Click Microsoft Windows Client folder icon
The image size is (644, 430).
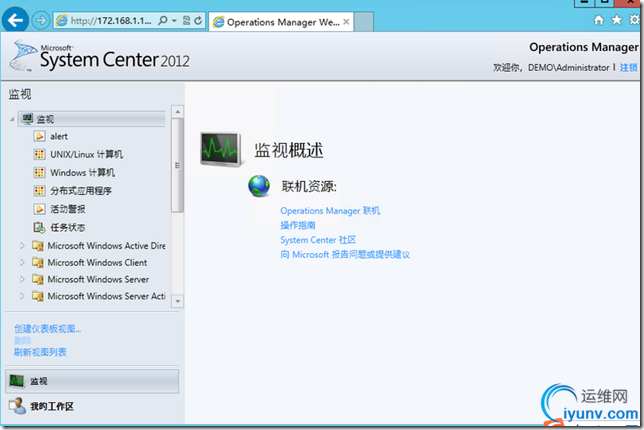coord(38,262)
